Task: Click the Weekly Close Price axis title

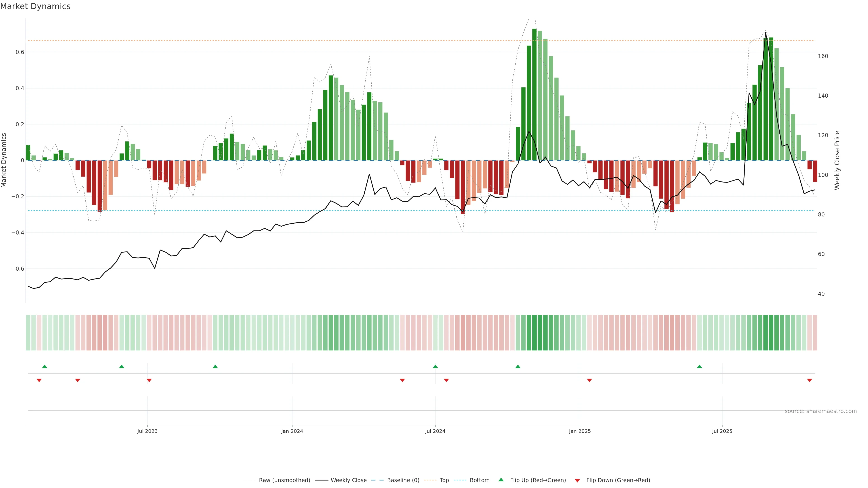Action: (837, 160)
